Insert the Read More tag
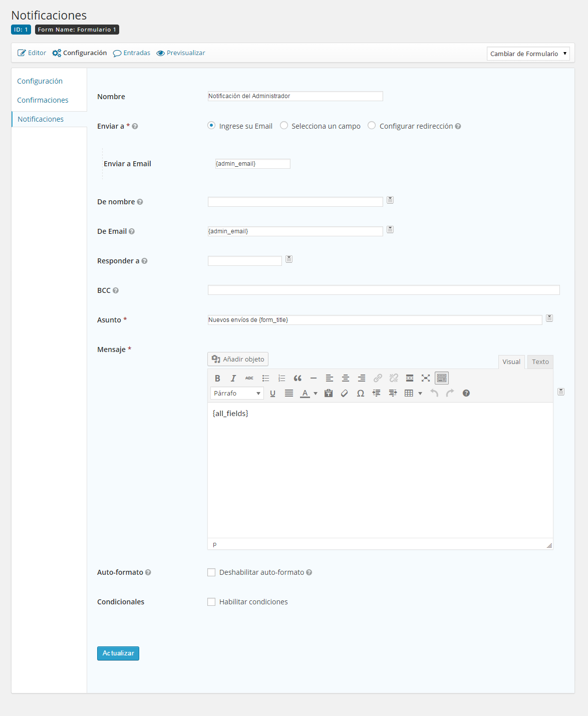The height and width of the screenshot is (716, 588). point(410,378)
